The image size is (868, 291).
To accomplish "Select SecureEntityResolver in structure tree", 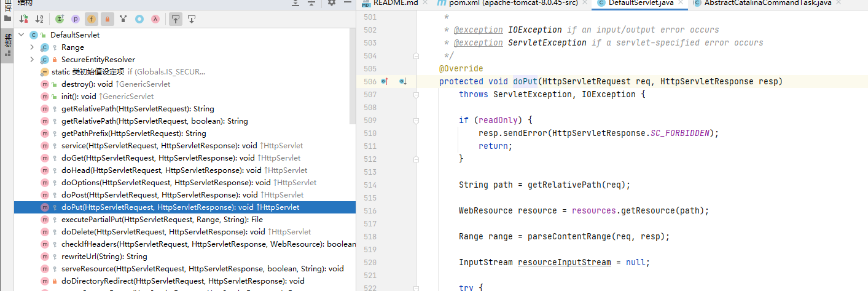I will (x=98, y=60).
